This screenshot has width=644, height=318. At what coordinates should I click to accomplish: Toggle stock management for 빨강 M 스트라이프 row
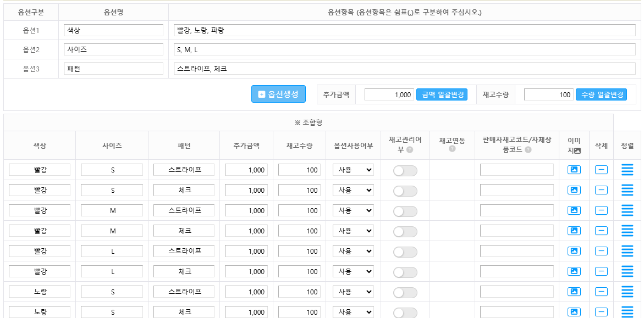coord(405,211)
